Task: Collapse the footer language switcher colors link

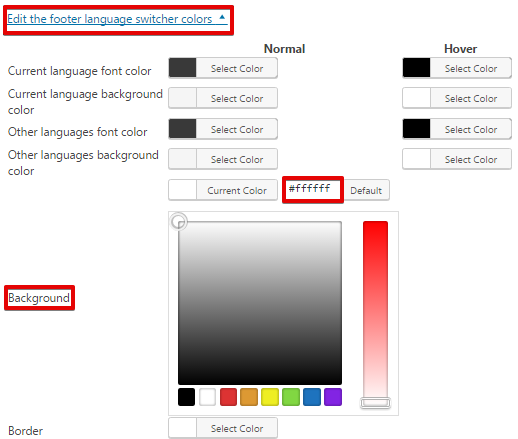Action: 117,19
